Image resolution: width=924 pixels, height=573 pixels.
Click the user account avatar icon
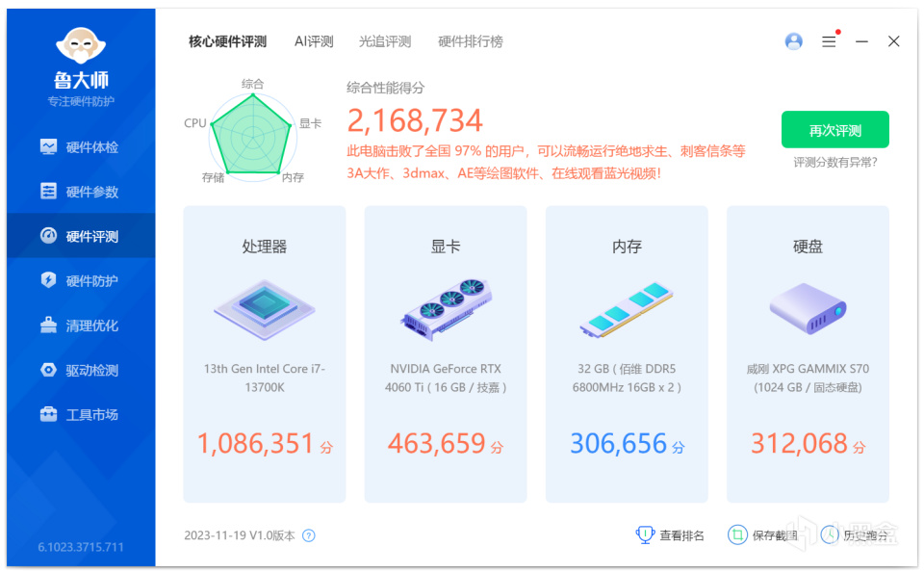(794, 41)
